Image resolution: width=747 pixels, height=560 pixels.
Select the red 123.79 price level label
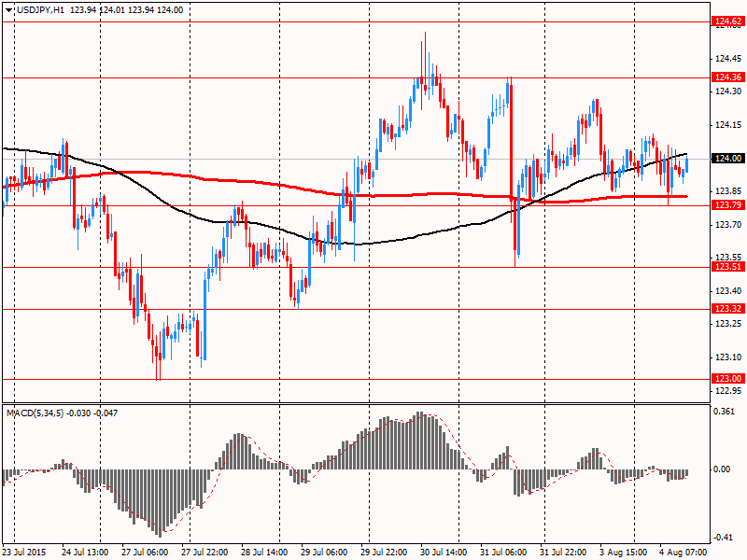727,205
